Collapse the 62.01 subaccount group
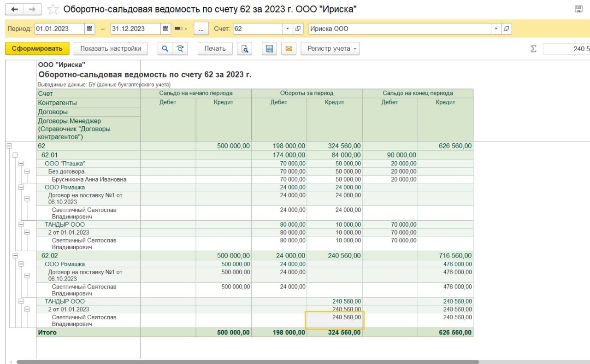This screenshot has width=590, height=364. (x=15, y=155)
